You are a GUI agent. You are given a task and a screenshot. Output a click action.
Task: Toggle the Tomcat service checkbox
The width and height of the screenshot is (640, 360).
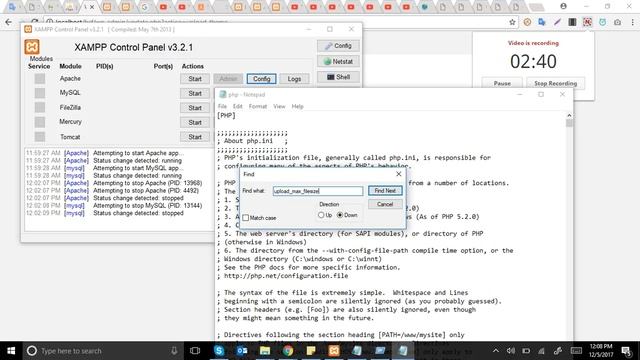(x=40, y=137)
